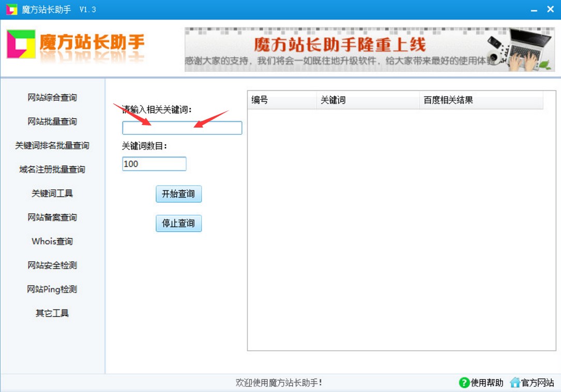Open 使用帮助 green question mark icon
The image size is (561, 392).
[x=464, y=383]
